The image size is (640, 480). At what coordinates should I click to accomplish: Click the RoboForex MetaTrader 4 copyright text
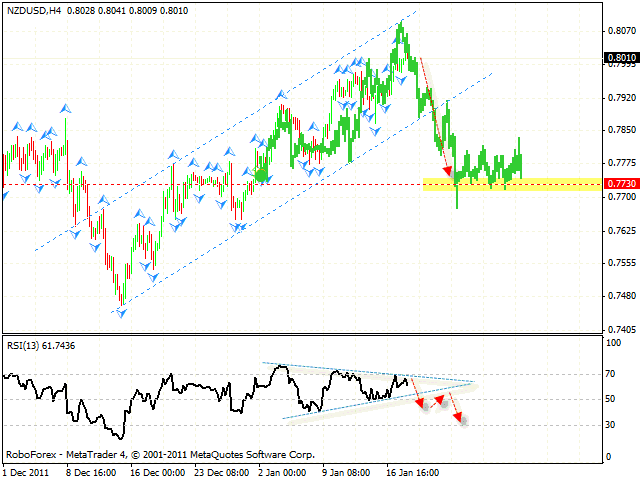[x=160, y=453]
